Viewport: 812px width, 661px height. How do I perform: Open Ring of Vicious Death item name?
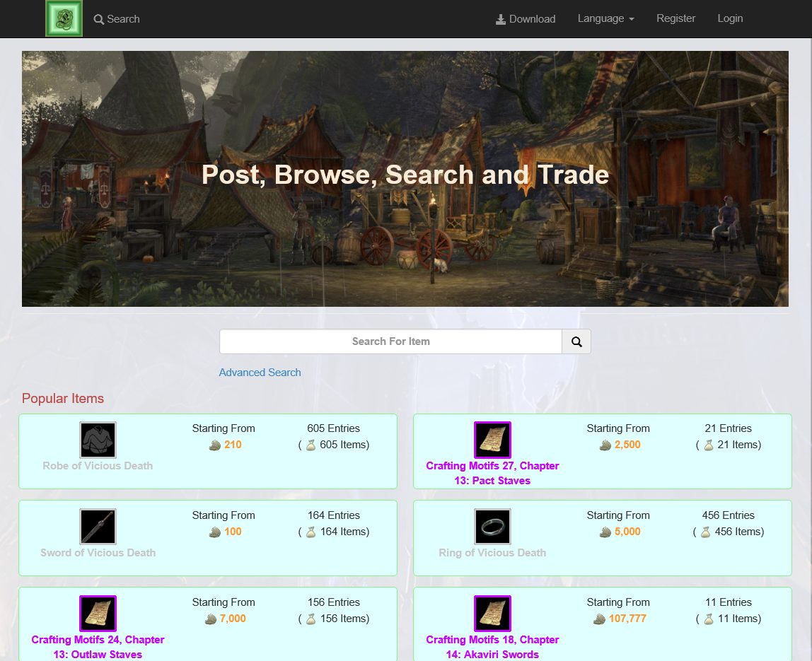tap(492, 553)
